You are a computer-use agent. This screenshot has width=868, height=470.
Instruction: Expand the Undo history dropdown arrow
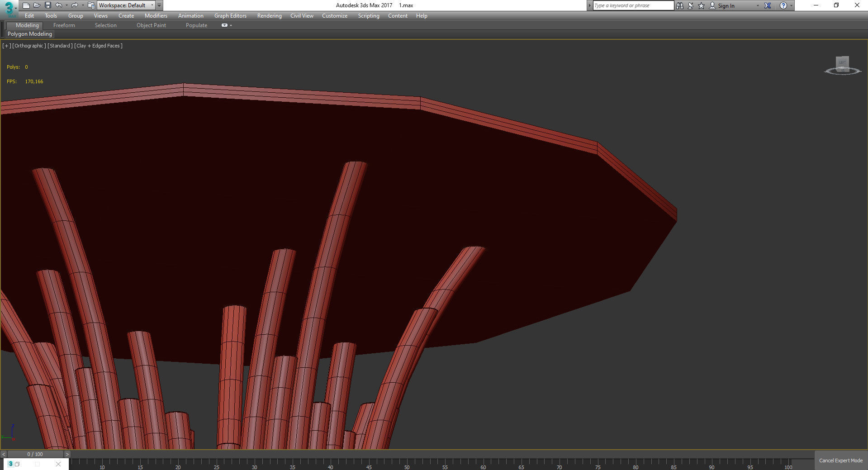coord(66,5)
